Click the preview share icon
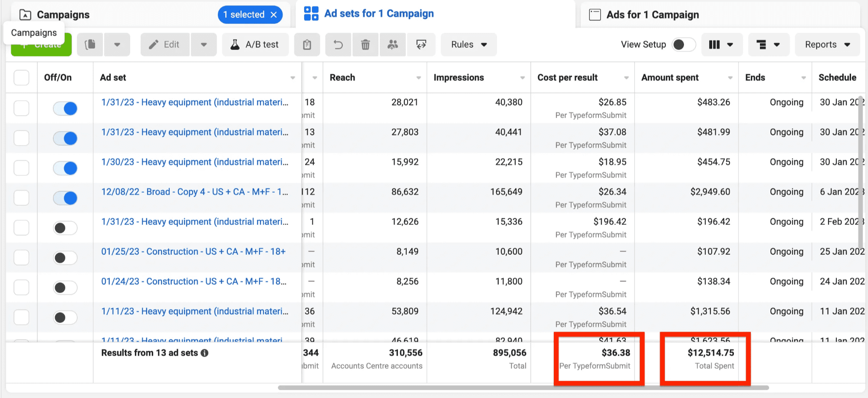Image resolution: width=868 pixels, height=398 pixels. pyautogui.click(x=421, y=45)
